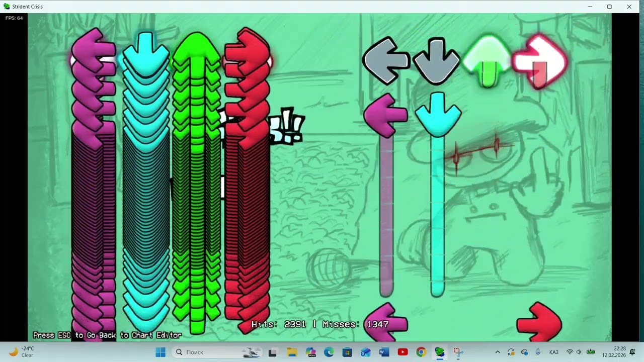Click the battery status icon

591,352
